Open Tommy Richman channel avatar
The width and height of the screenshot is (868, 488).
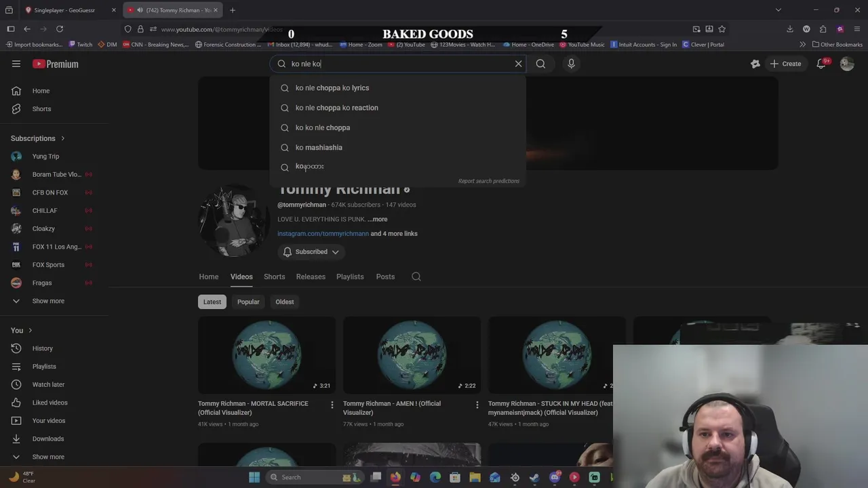tap(234, 220)
